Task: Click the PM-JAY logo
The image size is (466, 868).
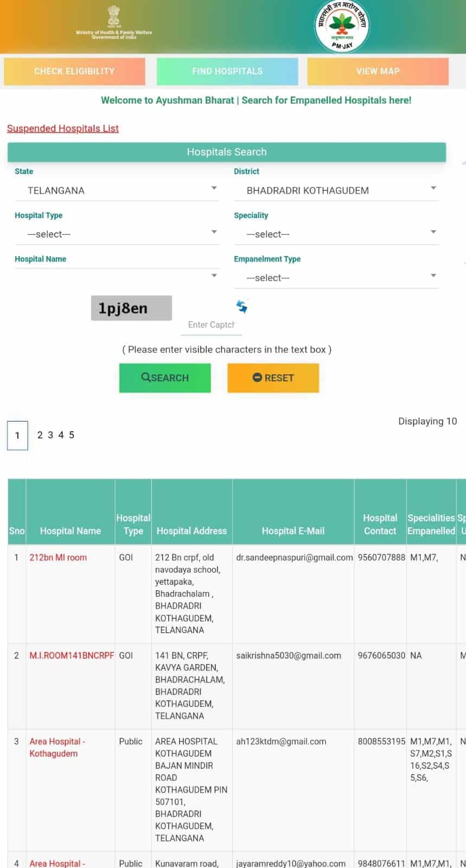Action: click(x=342, y=27)
